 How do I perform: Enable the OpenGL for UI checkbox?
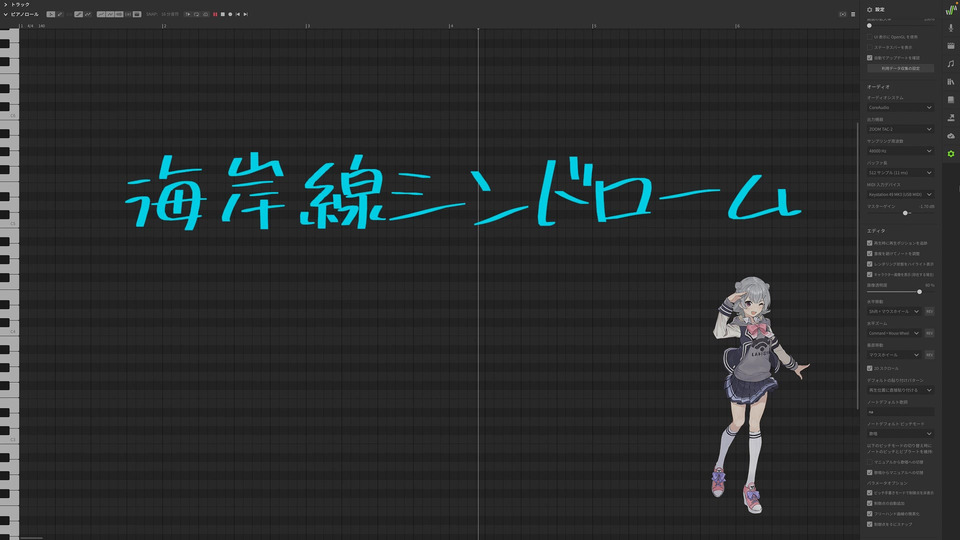[869, 37]
